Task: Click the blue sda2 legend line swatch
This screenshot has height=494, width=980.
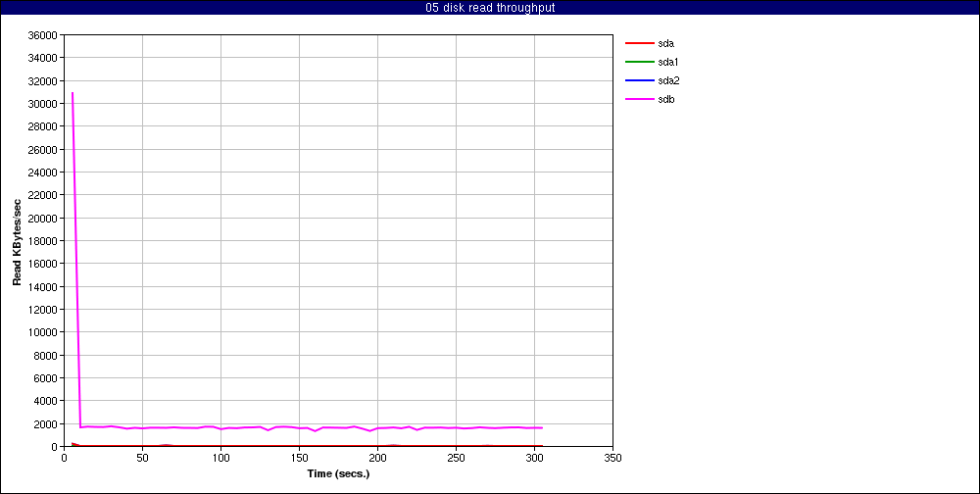Action: click(639, 80)
